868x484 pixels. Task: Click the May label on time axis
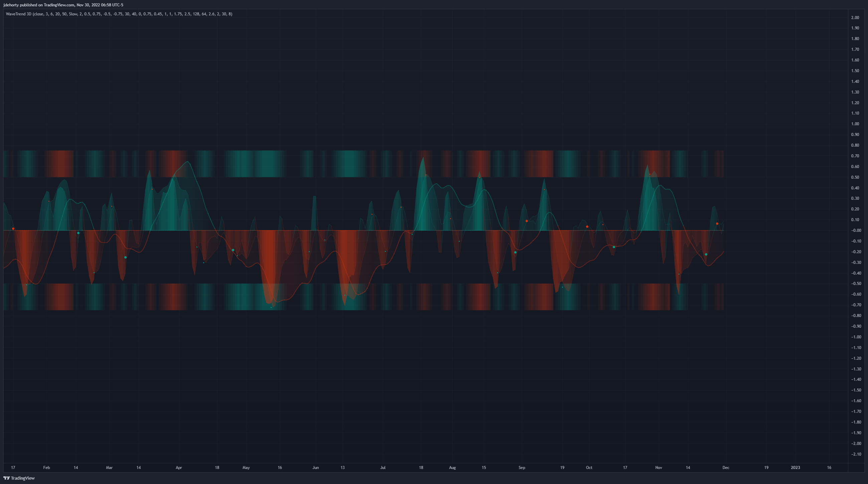pos(246,468)
